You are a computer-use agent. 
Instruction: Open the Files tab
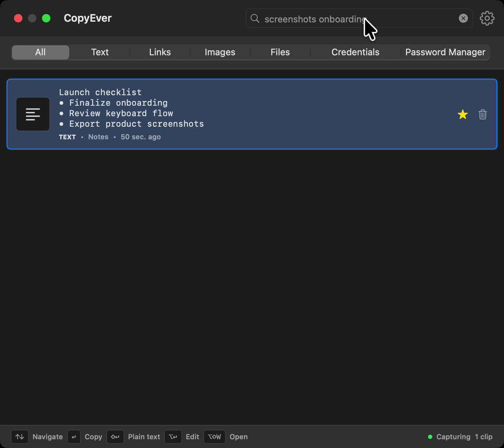pyautogui.click(x=280, y=52)
